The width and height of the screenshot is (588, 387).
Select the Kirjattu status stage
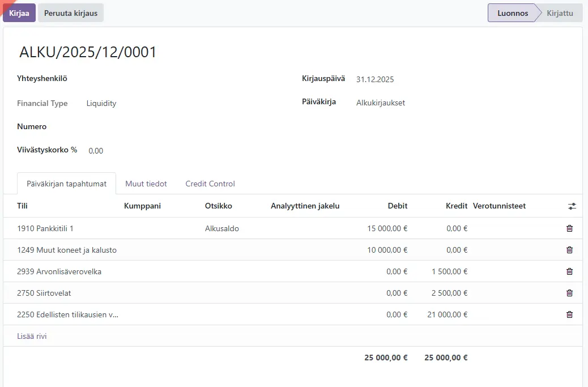pos(560,13)
